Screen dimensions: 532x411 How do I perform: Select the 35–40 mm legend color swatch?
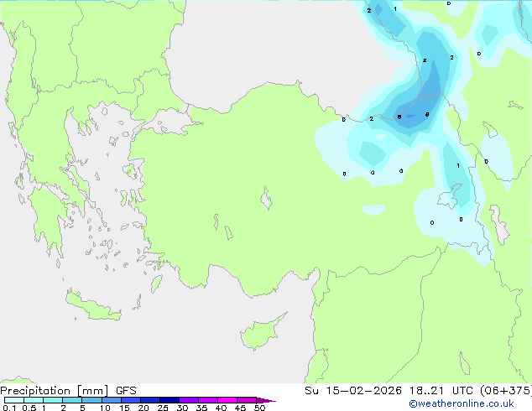click(x=208, y=400)
